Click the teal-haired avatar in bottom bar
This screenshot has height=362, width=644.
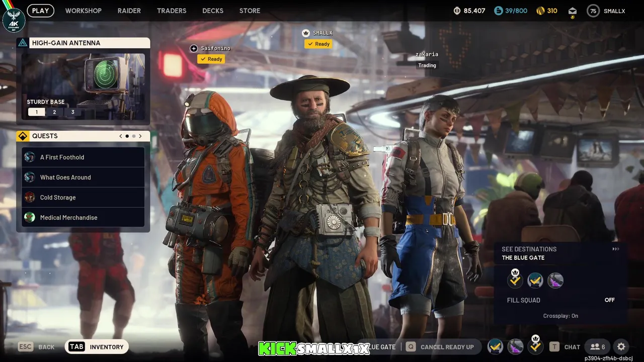click(496, 346)
